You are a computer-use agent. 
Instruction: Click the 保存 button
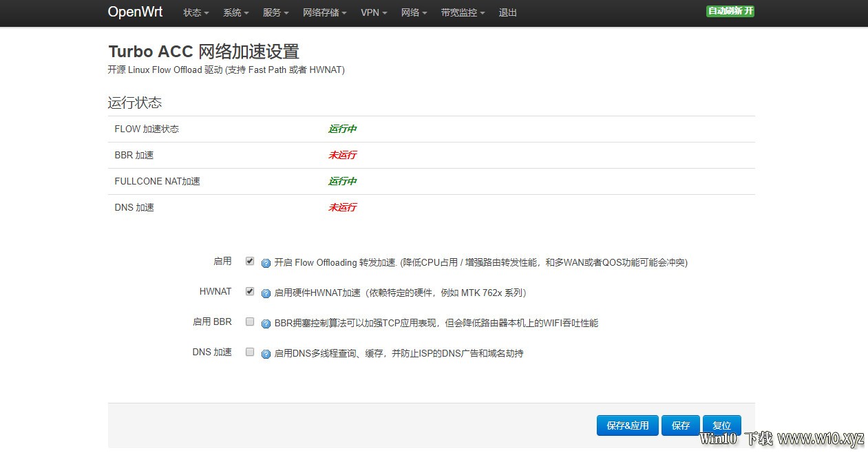coord(681,425)
